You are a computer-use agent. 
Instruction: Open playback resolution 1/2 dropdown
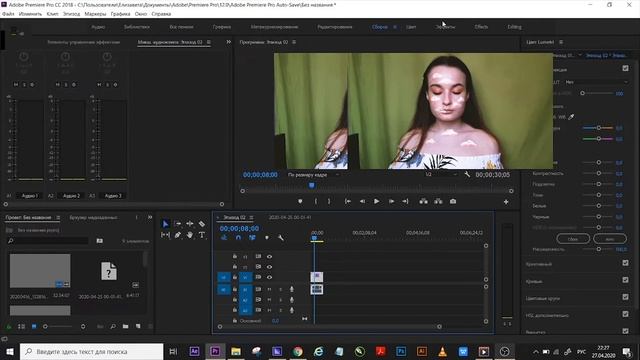441,175
